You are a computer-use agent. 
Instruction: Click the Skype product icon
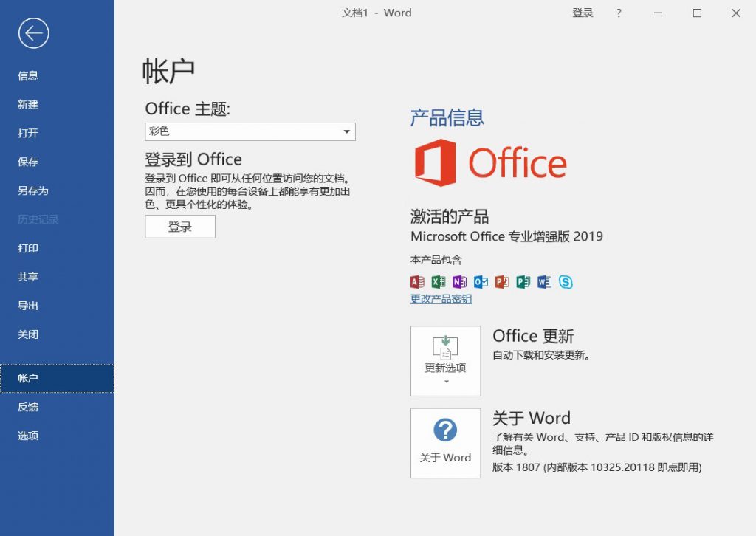(566, 281)
